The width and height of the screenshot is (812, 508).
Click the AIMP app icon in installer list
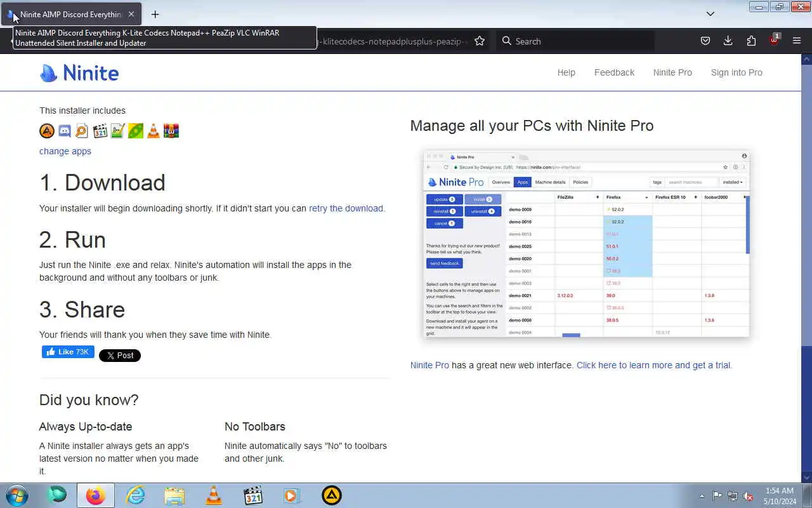pos(47,131)
